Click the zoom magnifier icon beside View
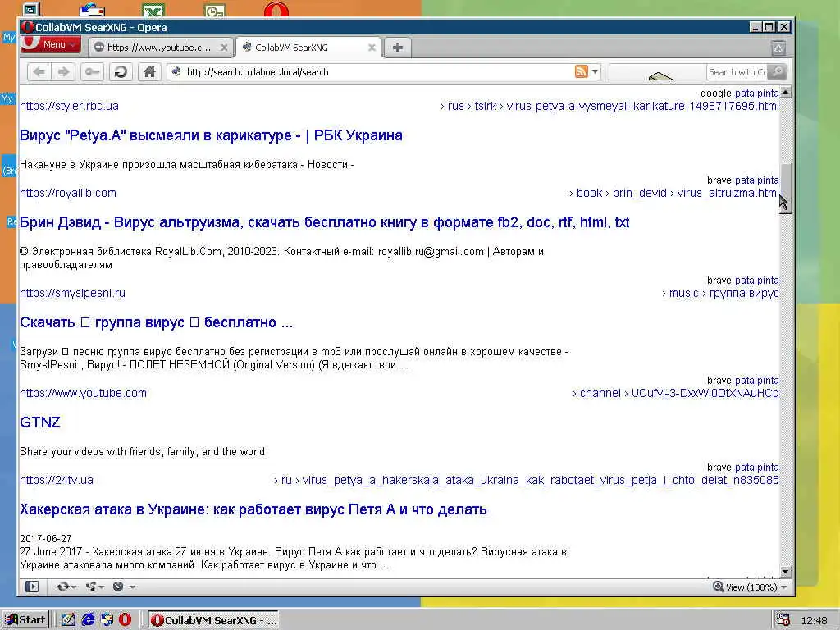This screenshot has width=840, height=630. coord(718,587)
